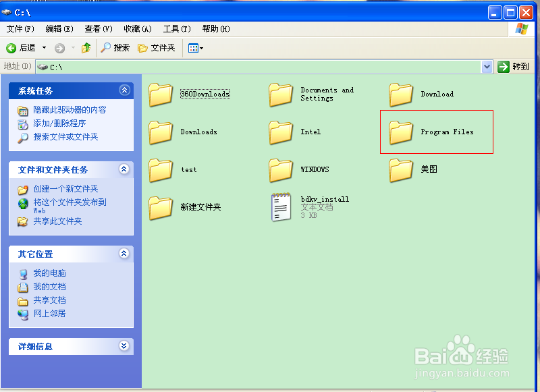Click the greyed-out Forward arrow button
Viewport: 540px width, 392px height.
pos(59,48)
